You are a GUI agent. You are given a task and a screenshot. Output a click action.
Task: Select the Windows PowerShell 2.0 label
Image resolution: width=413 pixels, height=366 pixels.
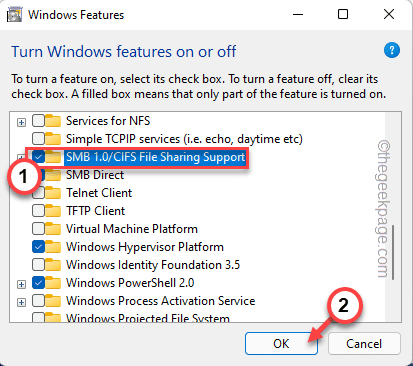pos(130,283)
